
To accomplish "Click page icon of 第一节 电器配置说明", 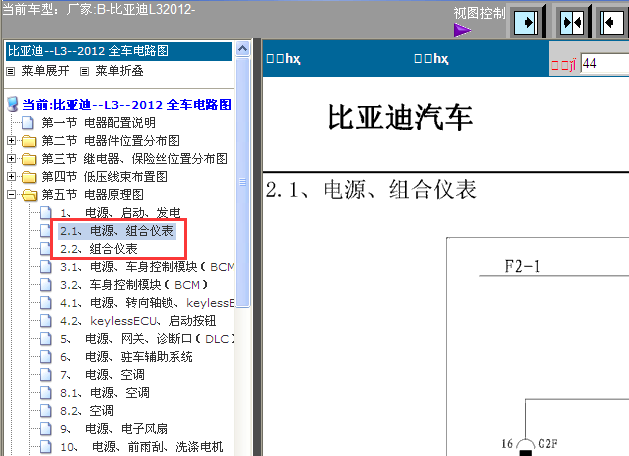I will pos(28,123).
